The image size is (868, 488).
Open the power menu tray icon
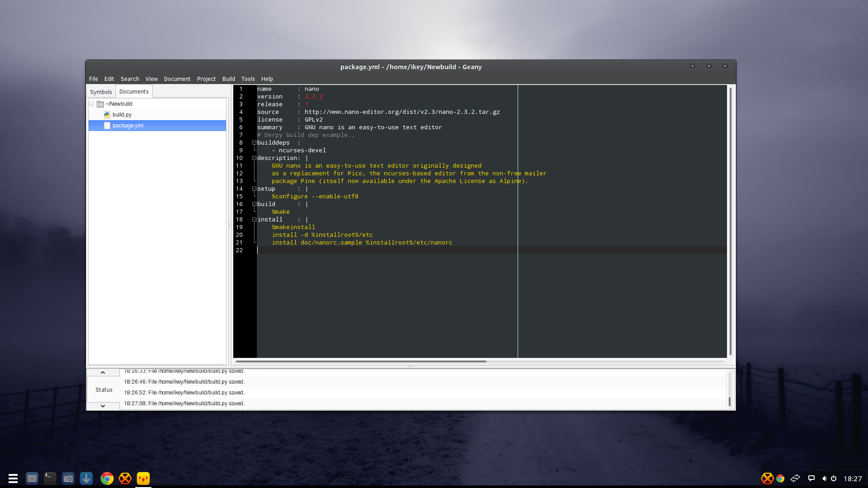click(x=834, y=479)
